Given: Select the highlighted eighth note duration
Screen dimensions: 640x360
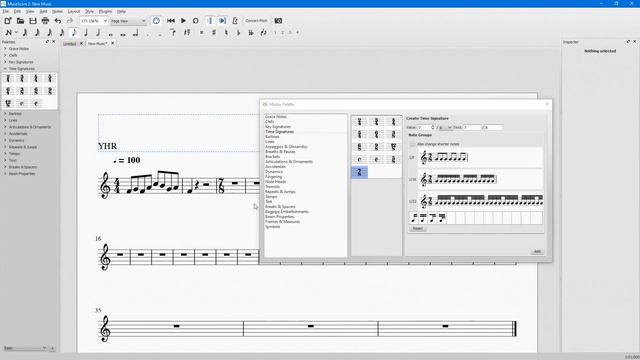Looking at the screenshot, I should [74, 33].
